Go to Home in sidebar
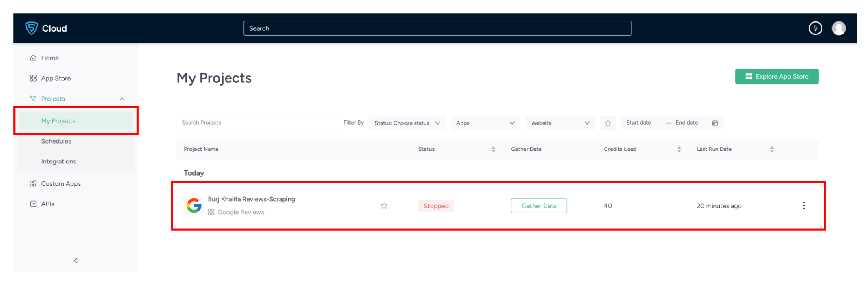868x286 pixels. 50,58
